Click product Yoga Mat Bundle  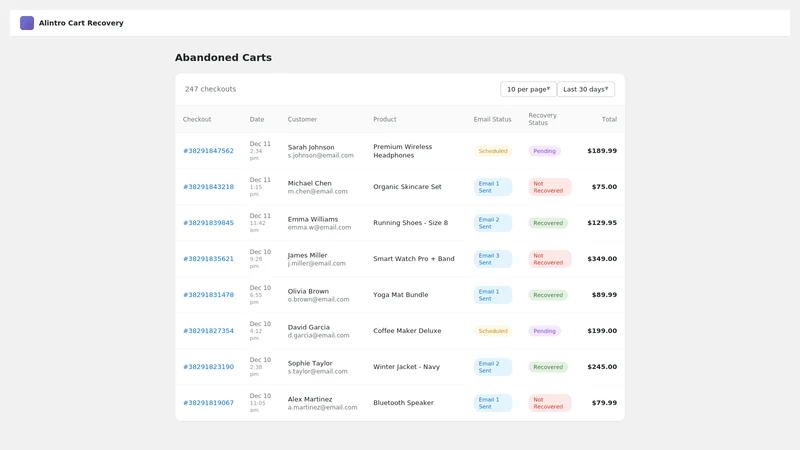401,295
